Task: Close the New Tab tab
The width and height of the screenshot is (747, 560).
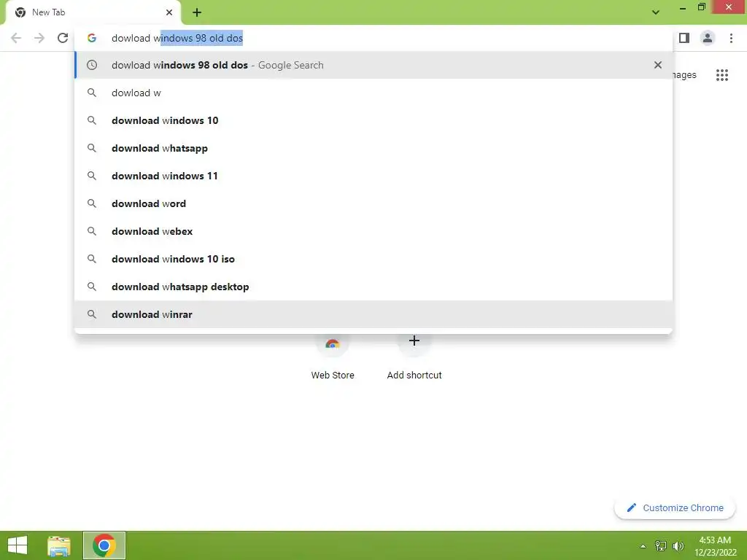Action: pos(169,12)
